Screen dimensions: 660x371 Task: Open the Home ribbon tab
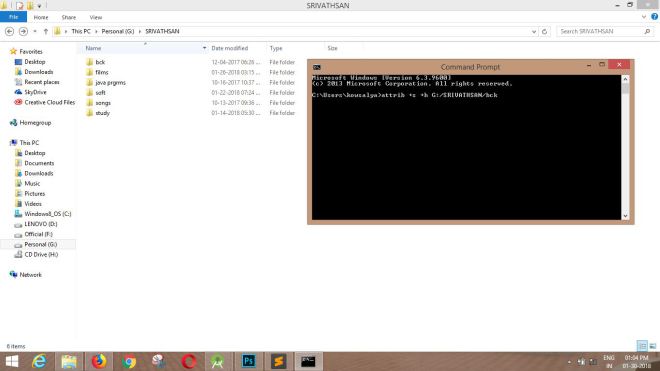click(x=41, y=17)
